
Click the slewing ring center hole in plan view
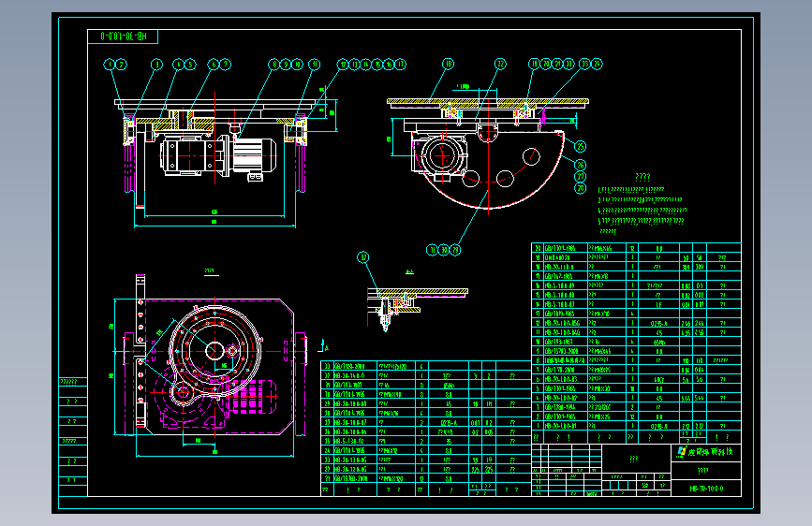[x=214, y=351]
